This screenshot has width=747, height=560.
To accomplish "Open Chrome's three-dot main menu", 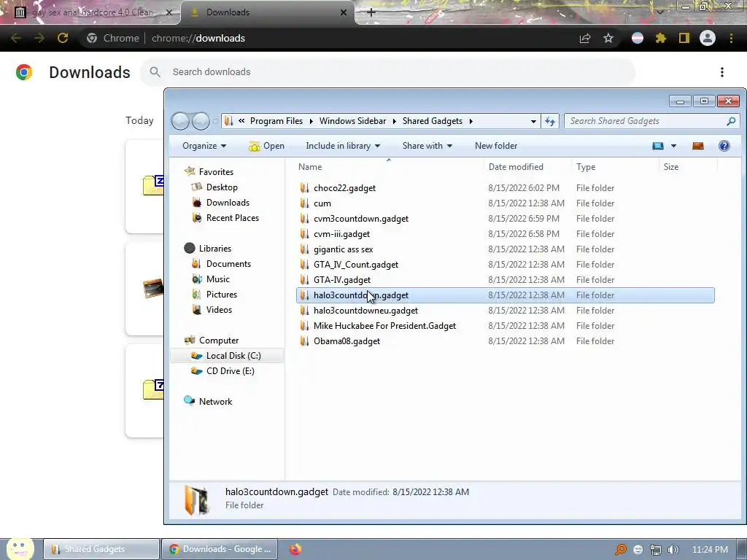I will (731, 38).
